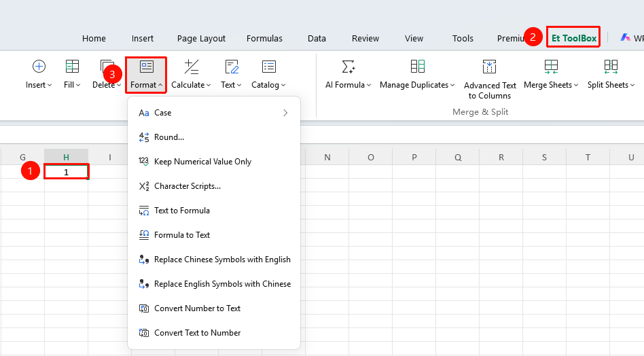Click the Manage Duplicates icon

pos(417,67)
